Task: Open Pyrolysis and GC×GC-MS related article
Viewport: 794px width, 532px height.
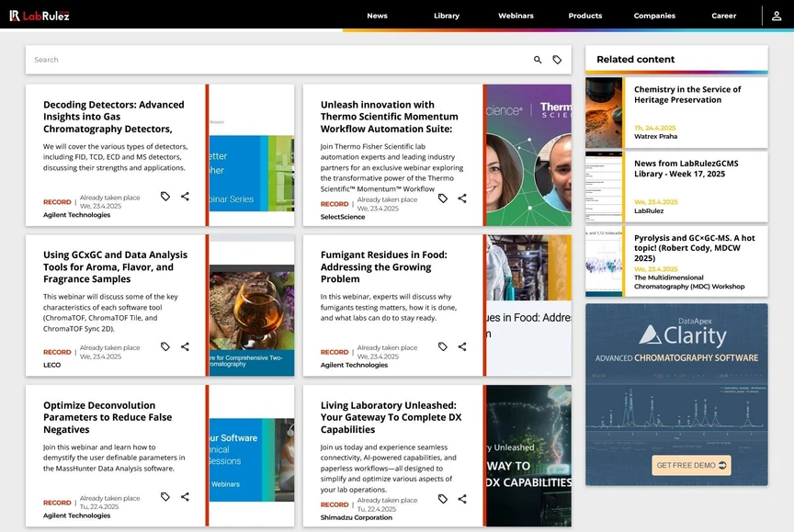Action: pyautogui.click(x=694, y=248)
